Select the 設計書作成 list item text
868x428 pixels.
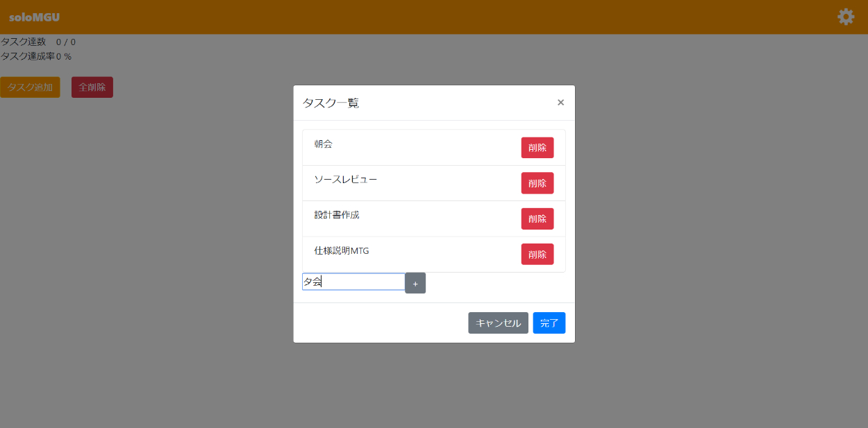pyautogui.click(x=336, y=215)
